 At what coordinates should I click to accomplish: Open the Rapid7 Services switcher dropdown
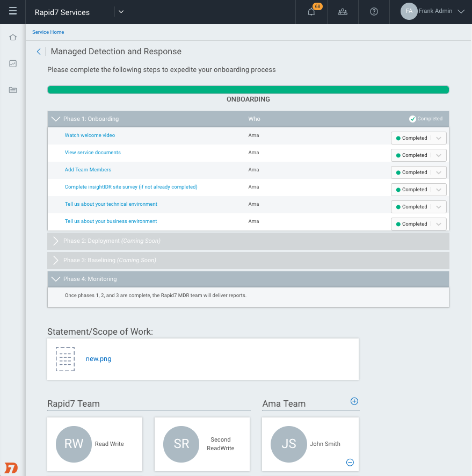click(x=121, y=12)
